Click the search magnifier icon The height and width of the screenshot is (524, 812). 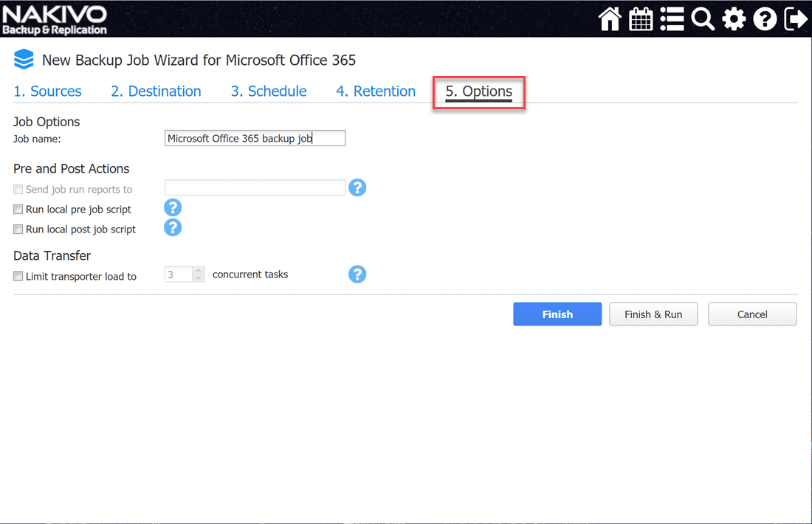coord(703,19)
